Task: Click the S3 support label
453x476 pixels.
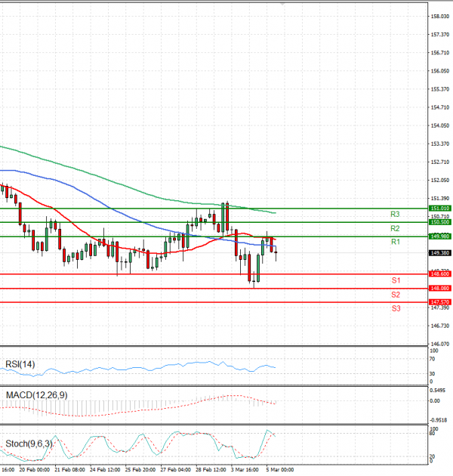Action: coord(396,308)
